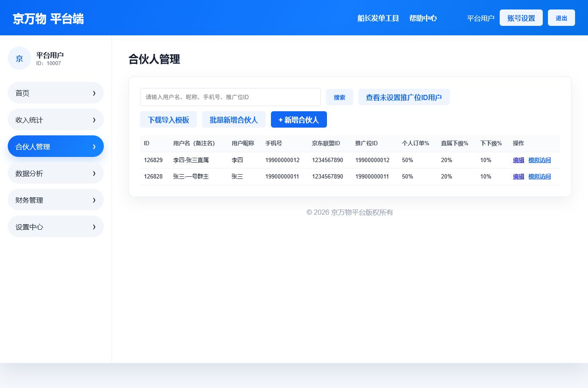Click 退出 to log out
The height and width of the screenshot is (388, 588).
(561, 18)
